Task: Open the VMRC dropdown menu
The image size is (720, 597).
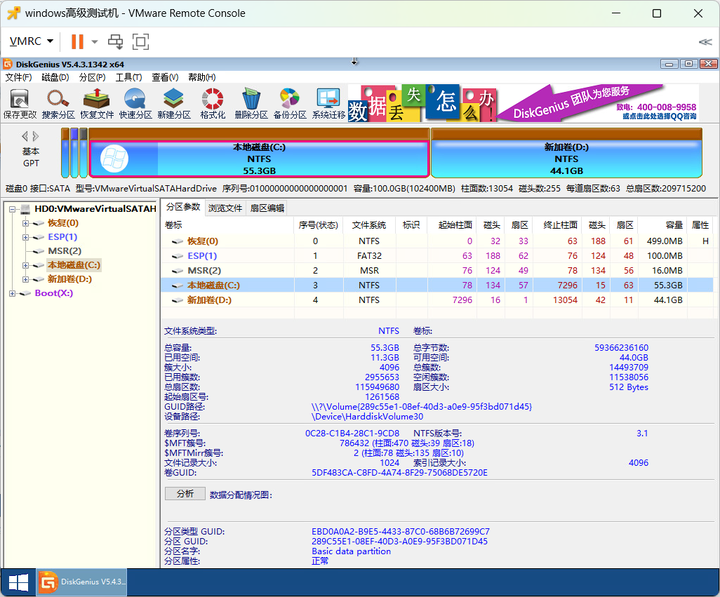Action: pos(31,41)
